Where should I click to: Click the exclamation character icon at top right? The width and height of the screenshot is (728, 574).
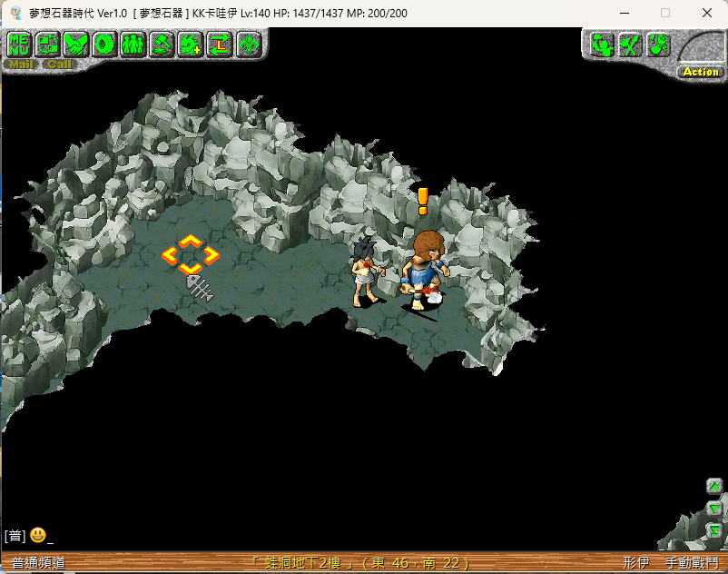658,44
